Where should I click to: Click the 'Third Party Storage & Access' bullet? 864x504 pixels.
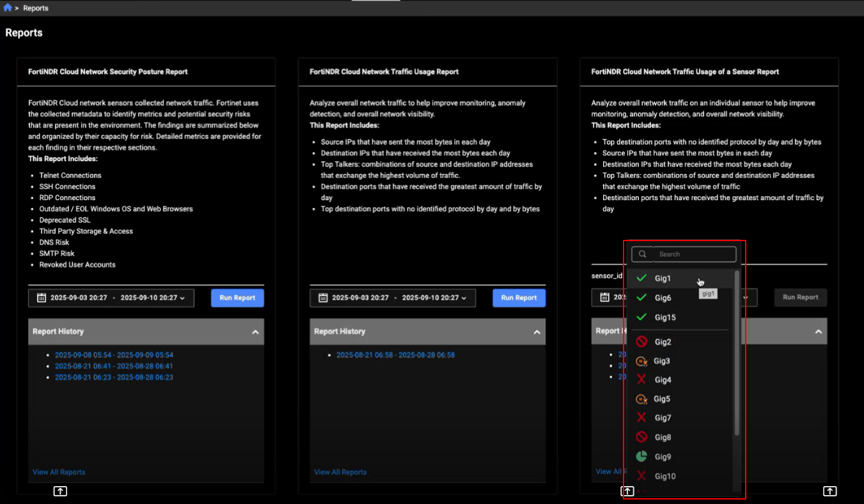tap(86, 232)
